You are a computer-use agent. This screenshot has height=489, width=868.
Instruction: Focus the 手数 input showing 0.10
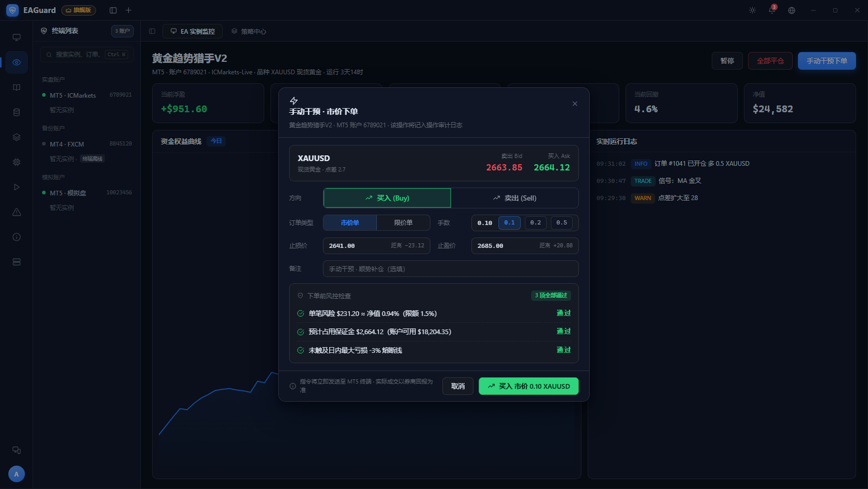485,223
